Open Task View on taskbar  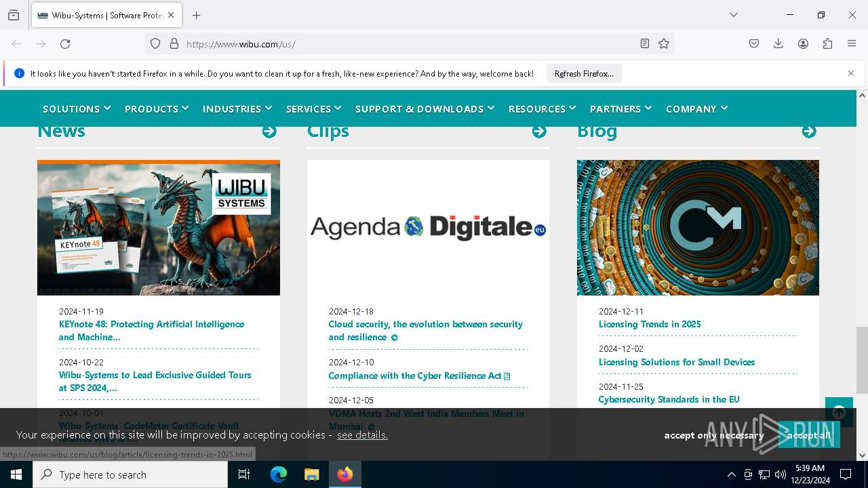[x=244, y=474]
